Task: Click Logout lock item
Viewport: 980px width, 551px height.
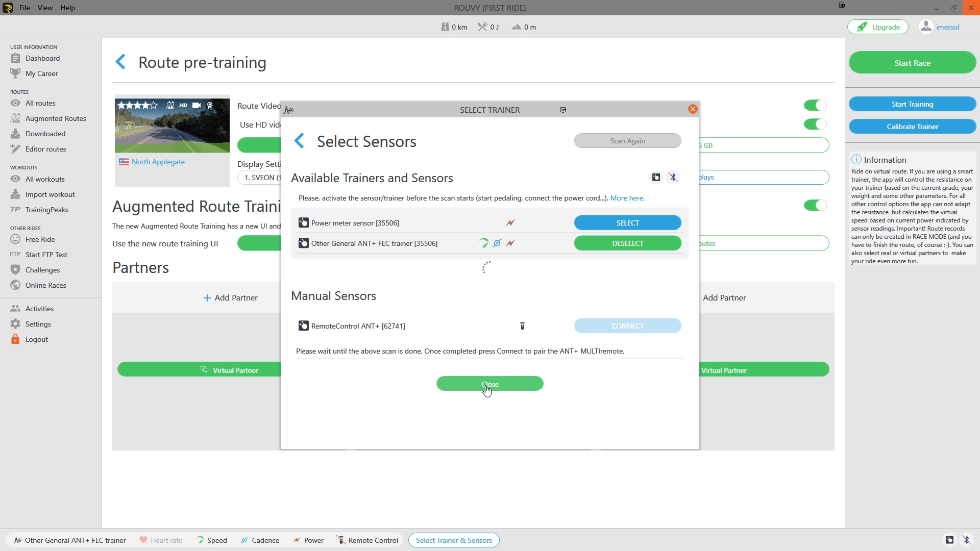Action: pyautogui.click(x=29, y=339)
